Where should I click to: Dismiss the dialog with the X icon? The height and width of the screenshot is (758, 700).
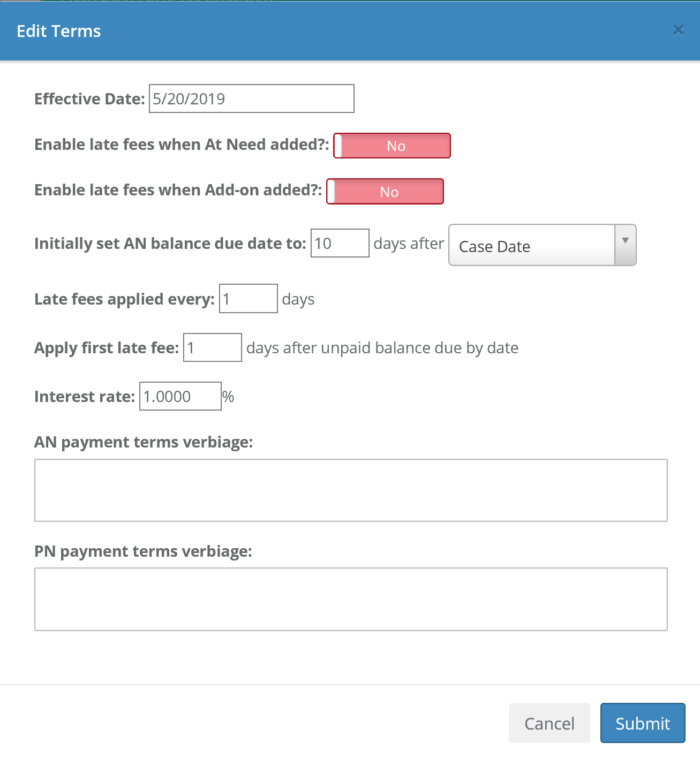click(678, 30)
